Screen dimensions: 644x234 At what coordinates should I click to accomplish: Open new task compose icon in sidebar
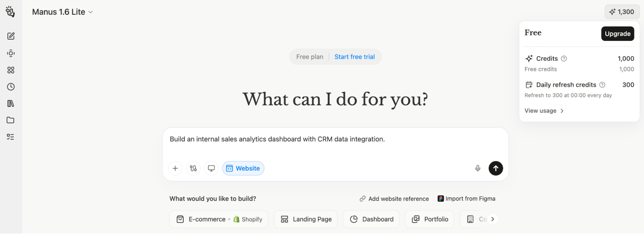pyautogui.click(x=11, y=36)
